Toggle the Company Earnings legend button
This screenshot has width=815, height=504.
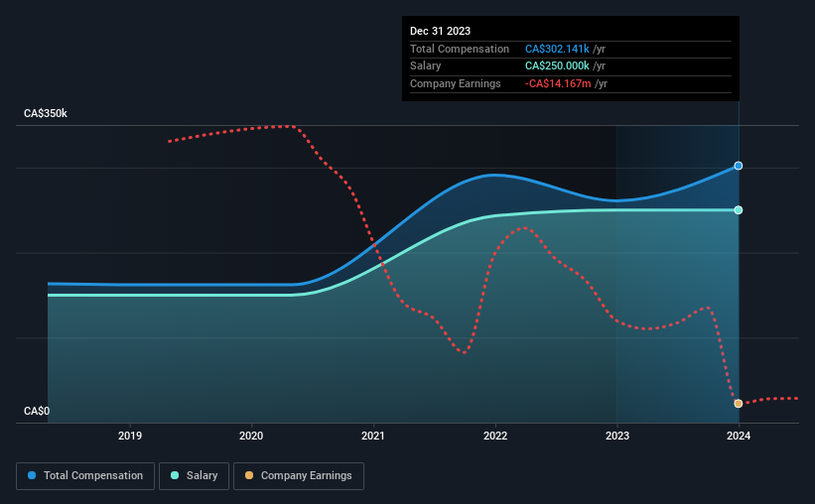(299, 476)
